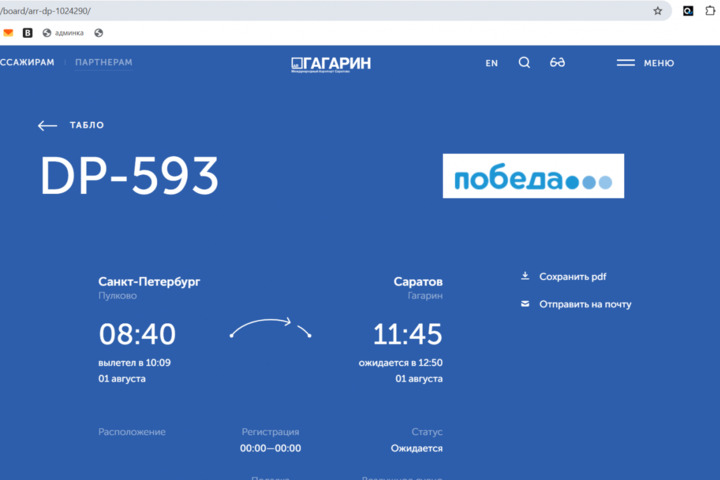720x480 pixels.
Task: Open the МЕНЮ label
Action: coord(659,63)
